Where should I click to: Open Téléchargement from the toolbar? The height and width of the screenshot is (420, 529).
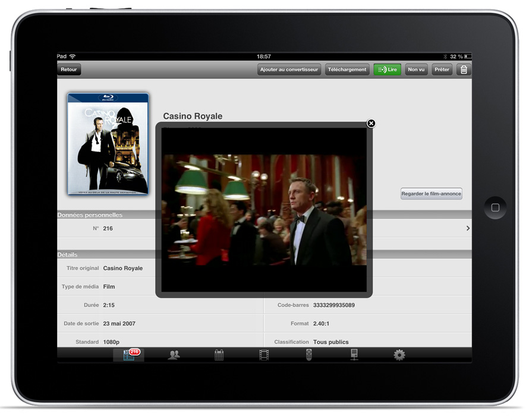click(x=347, y=70)
